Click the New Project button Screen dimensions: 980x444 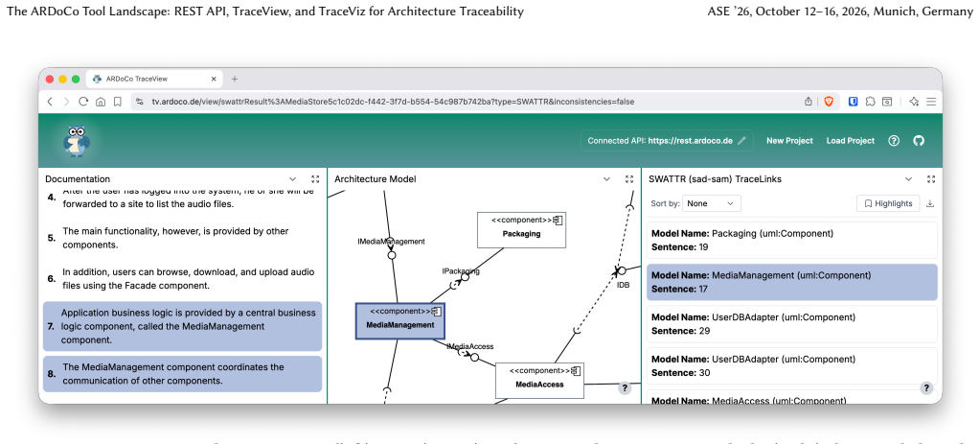click(790, 141)
